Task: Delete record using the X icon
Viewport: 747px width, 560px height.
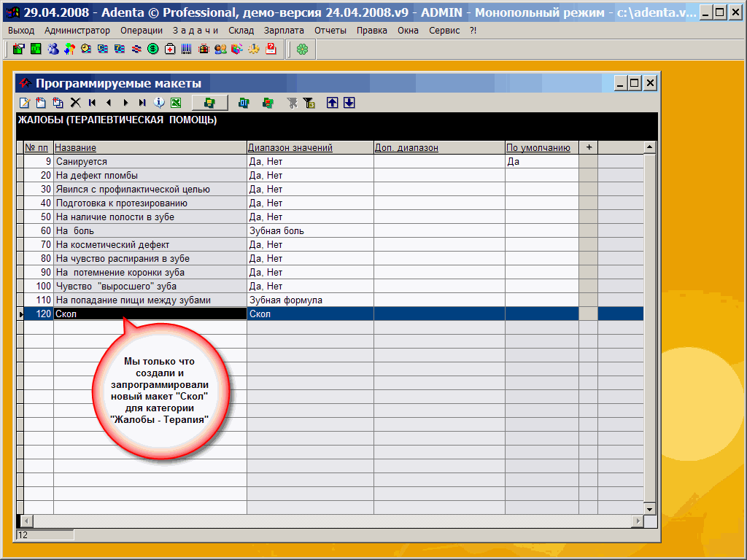Action: pos(74,103)
